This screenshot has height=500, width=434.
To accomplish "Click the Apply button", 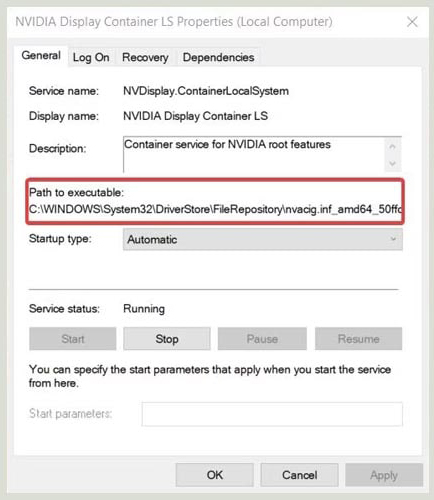I will 384,475.
